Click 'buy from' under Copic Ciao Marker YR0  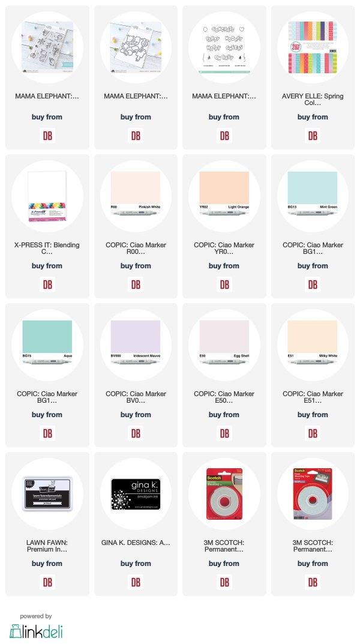(x=224, y=266)
